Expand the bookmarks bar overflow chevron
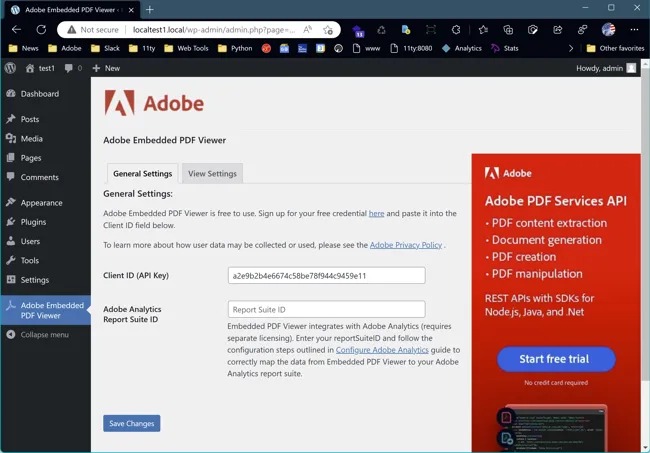 [x=571, y=48]
